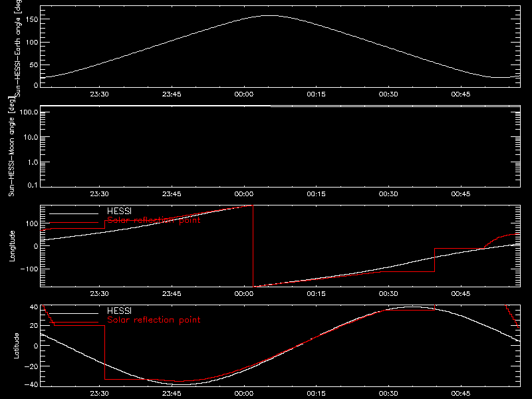Click the 20 tick on Latitude axis
Viewport: 532px width, 399px height.
pos(34,325)
